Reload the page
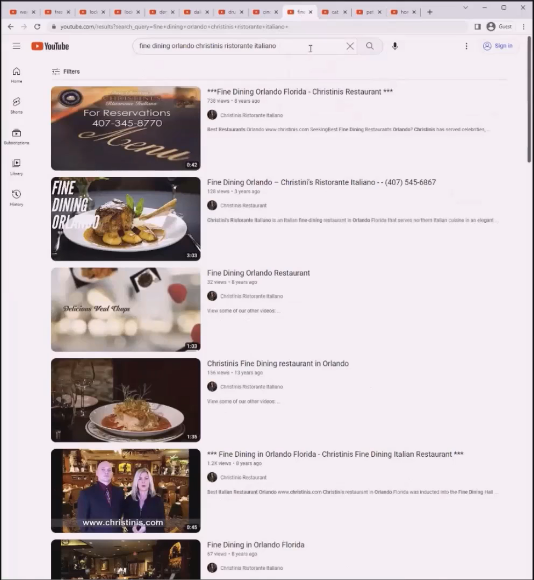This screenshot has width=534, height=580. (x=37, y=27)
